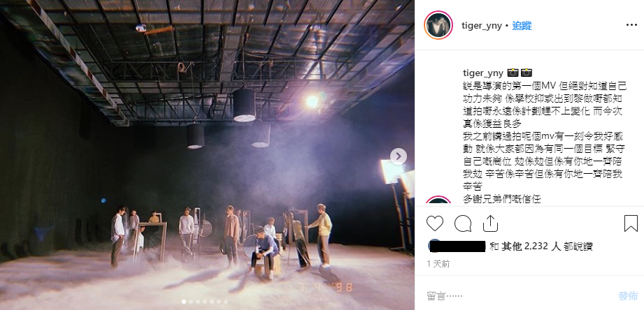This screenshot has width=644, height=310.
Task: Submit comment with the 發佈 button
Action: (628, 295)
